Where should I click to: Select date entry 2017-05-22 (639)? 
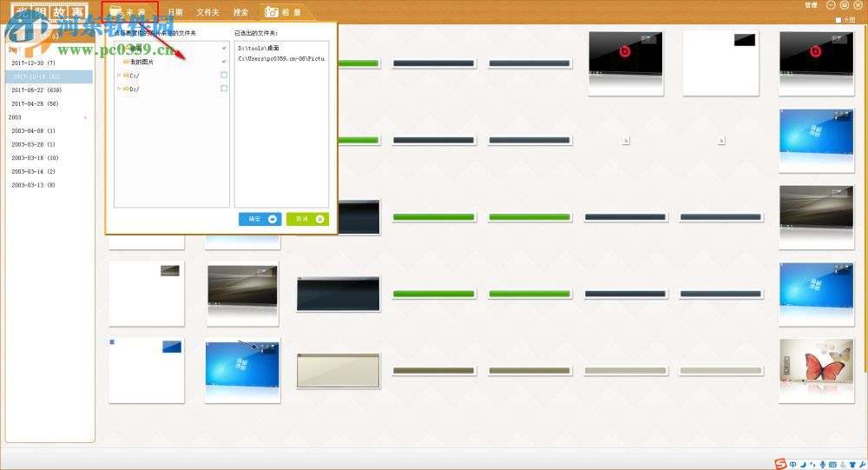[36, 89]
